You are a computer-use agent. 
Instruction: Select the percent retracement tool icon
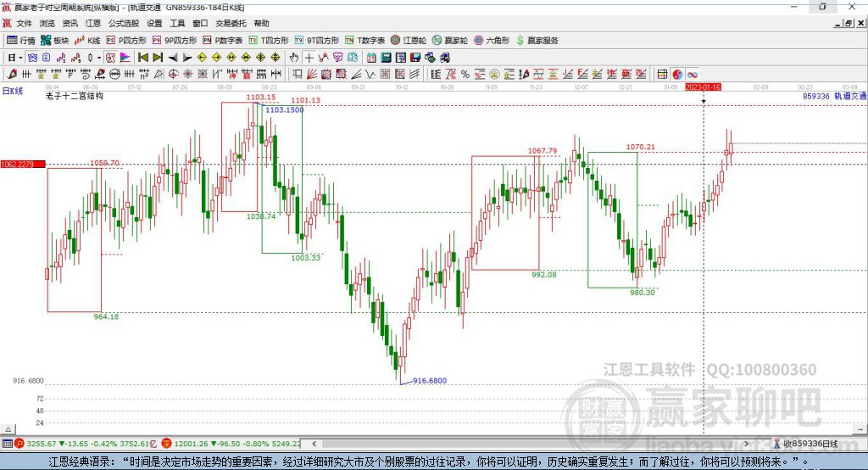[465, 75]
